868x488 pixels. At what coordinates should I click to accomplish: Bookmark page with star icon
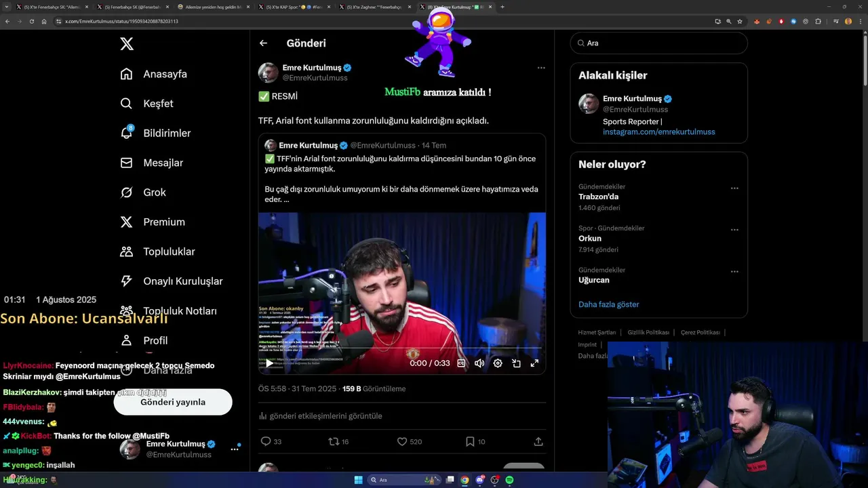tap(740, 21)
